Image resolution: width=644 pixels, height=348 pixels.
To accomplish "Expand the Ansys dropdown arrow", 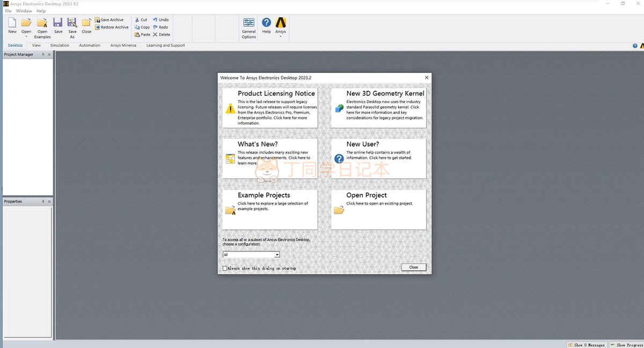I will tap(281, 37).
